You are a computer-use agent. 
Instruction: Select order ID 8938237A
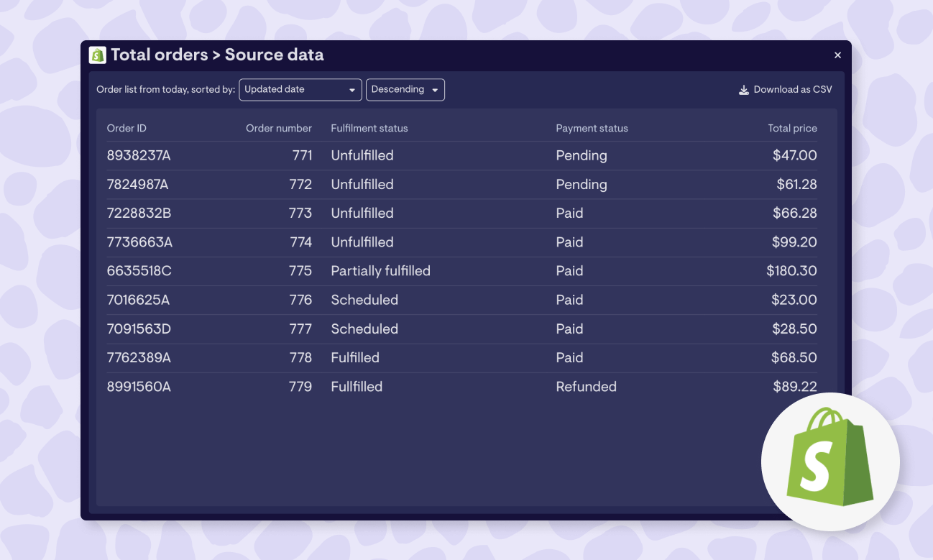click(139, 155)
